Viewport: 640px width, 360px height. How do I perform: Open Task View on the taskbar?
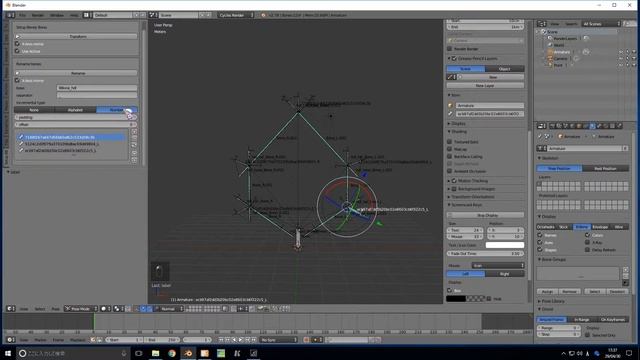(139, 353)
